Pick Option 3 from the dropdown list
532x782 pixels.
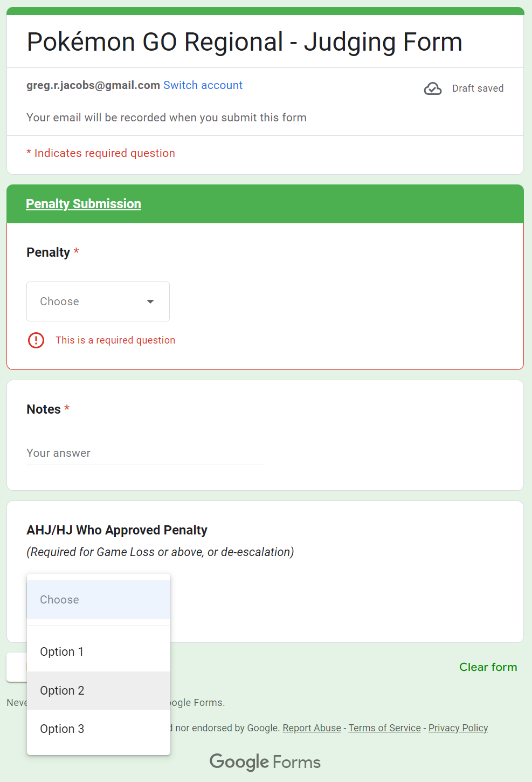click(99, 729)
